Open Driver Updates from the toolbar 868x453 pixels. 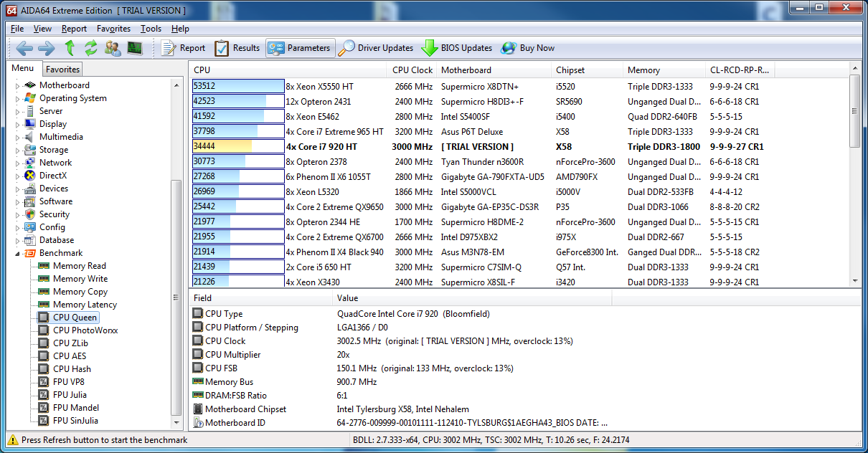pyautogui.click(x=377, y=48)
